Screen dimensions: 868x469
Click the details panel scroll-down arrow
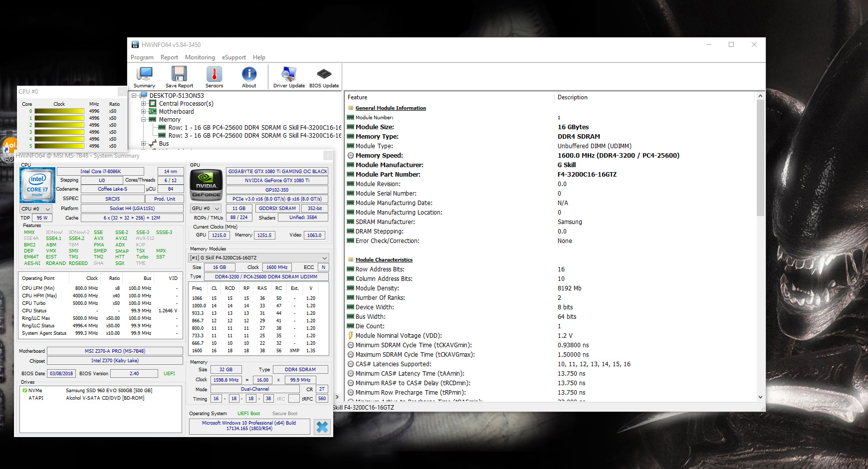760,397
